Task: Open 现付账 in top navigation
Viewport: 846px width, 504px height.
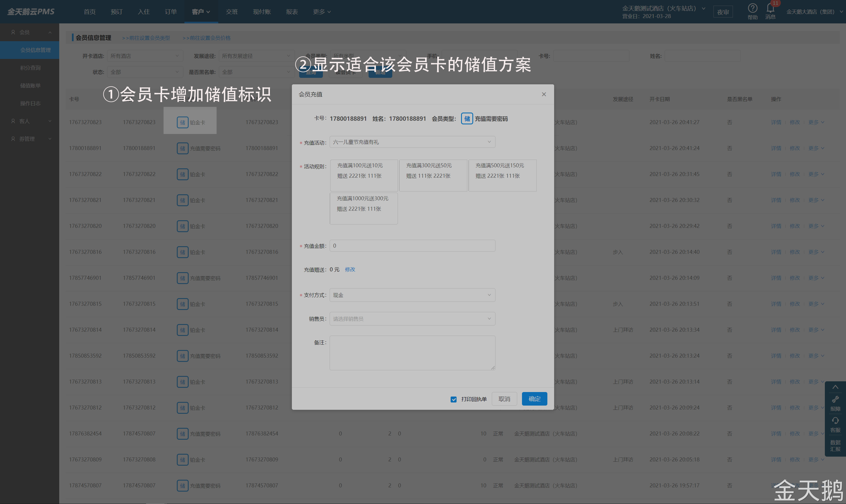Action: (x=262, y=12)
